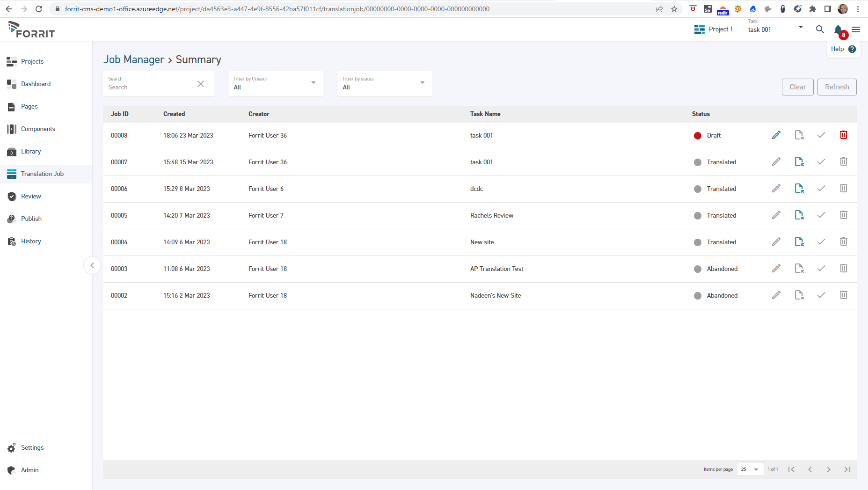Click the Creator column header

pyautogui.click(x=259, y=114)
